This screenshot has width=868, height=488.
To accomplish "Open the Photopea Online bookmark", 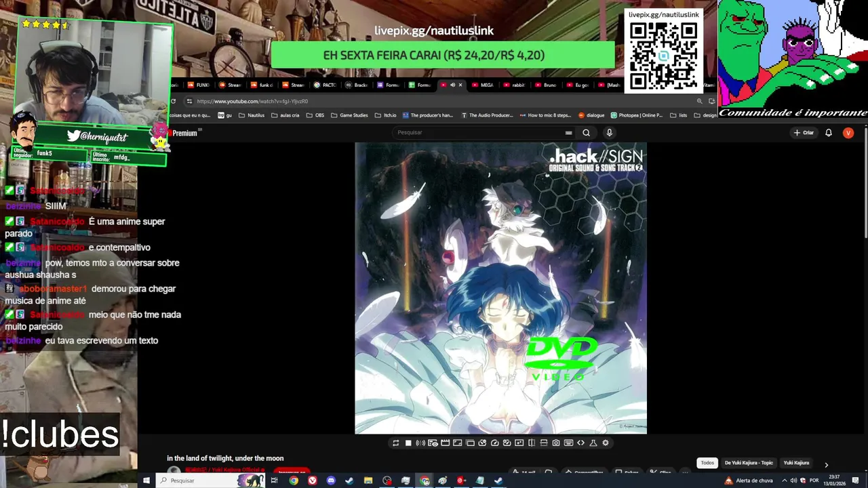I will pyautogui.click(x=637, y=115).
